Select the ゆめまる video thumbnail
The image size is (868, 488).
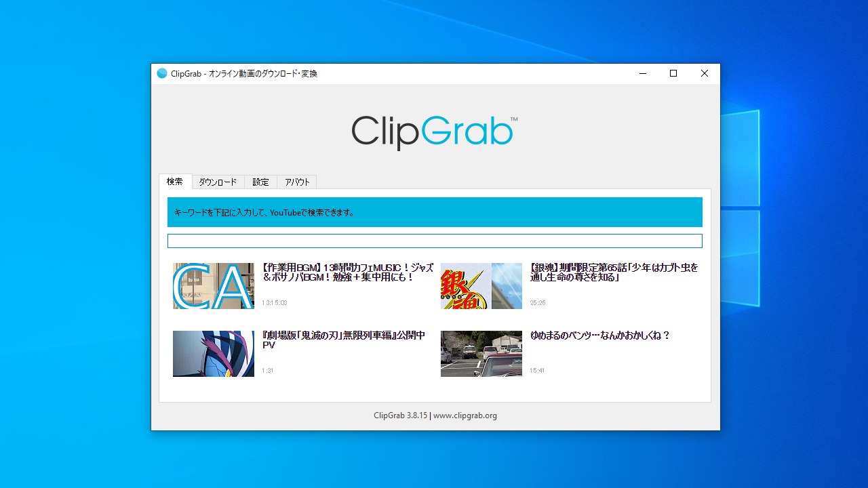tap(481, 354)
